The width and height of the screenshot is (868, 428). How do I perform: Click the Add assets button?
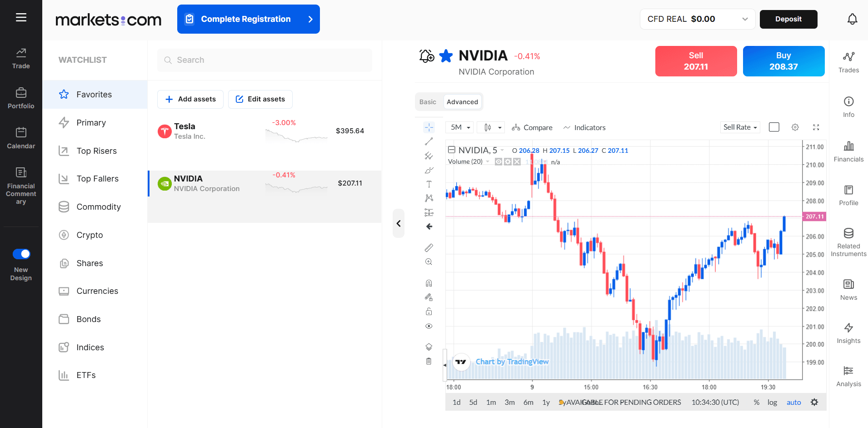pyautogui.click(x=190, y=99)
